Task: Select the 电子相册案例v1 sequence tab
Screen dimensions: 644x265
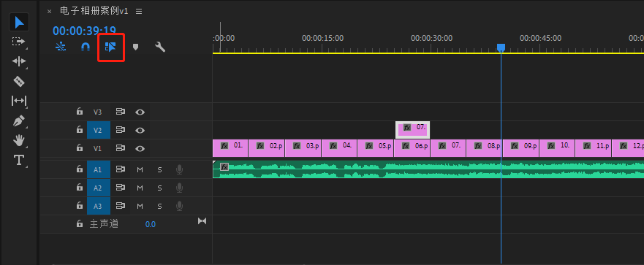Action: (x=94, y=11)
